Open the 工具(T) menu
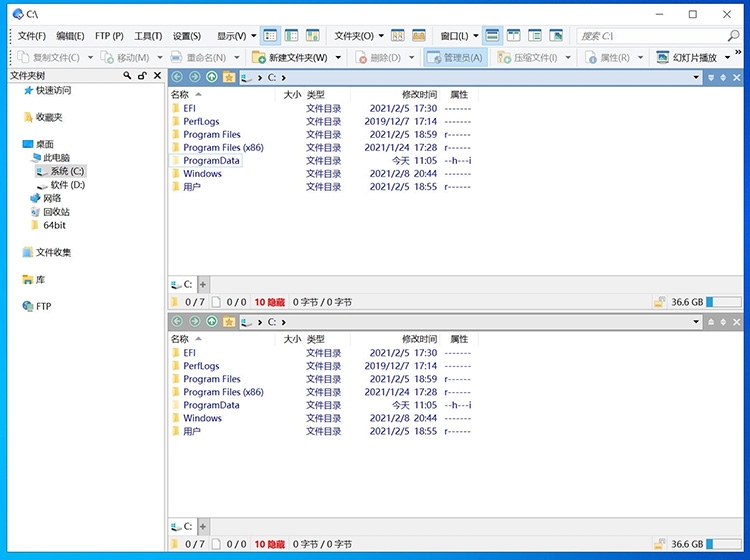This screenshot has width=750, height=560. (x=148, y=36)
